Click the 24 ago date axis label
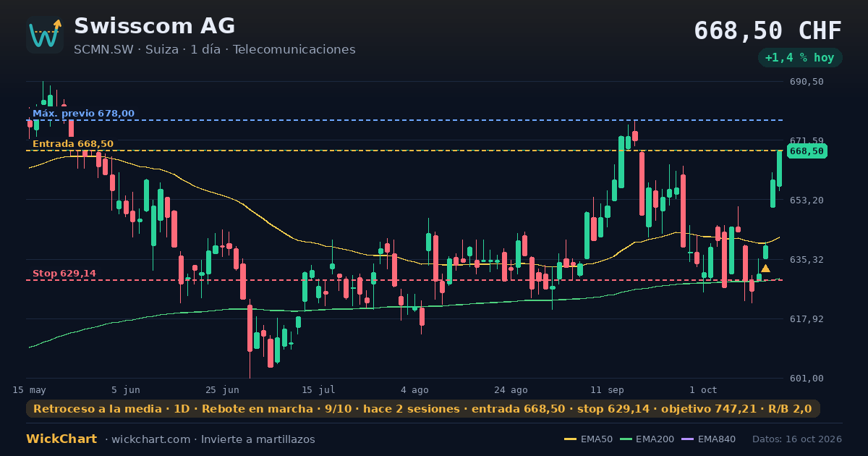 click(x=511, y=390)
